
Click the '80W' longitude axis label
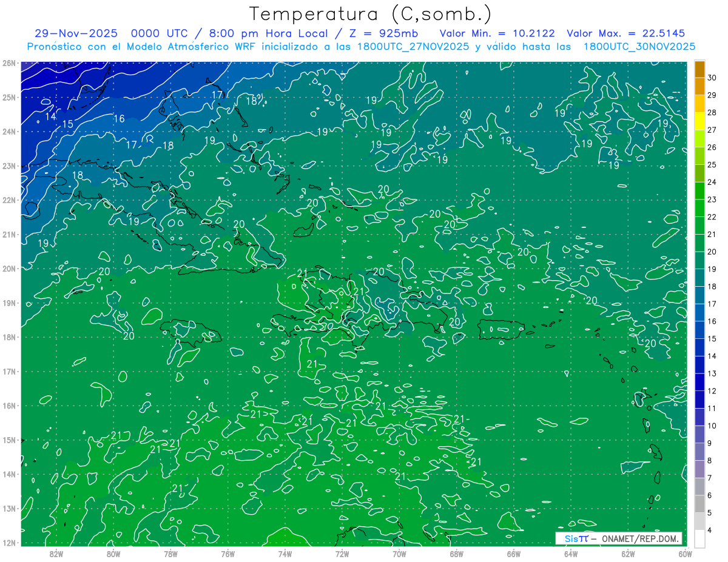coord(113,554)
